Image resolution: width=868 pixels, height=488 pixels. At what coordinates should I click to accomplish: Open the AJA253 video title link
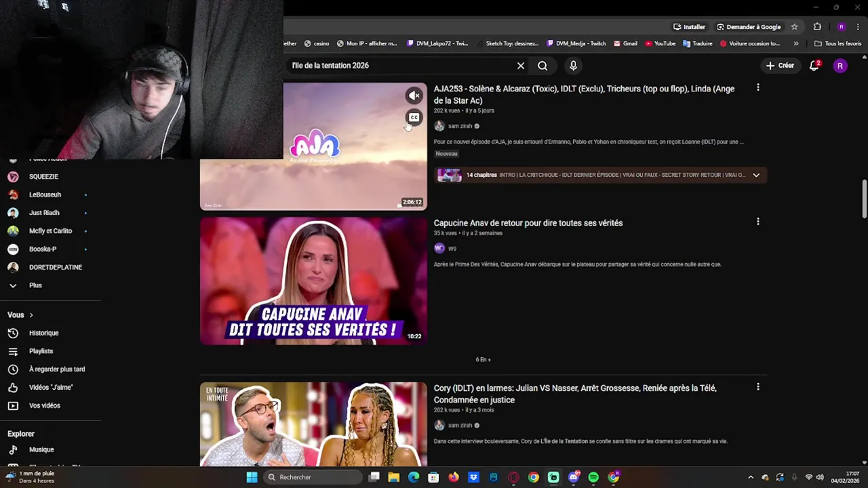[584, 94]
